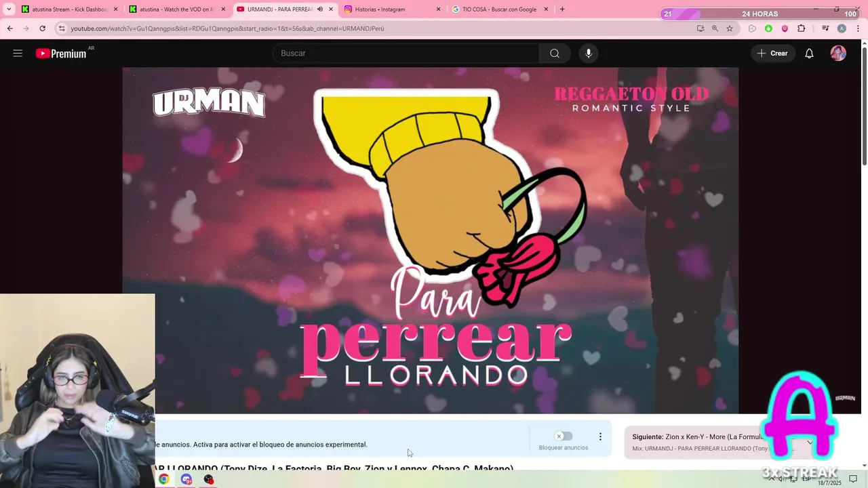Screen dimensions: 868x488
Task: Open the Chrome three-dot menu
Action: [x=858, y=28]
